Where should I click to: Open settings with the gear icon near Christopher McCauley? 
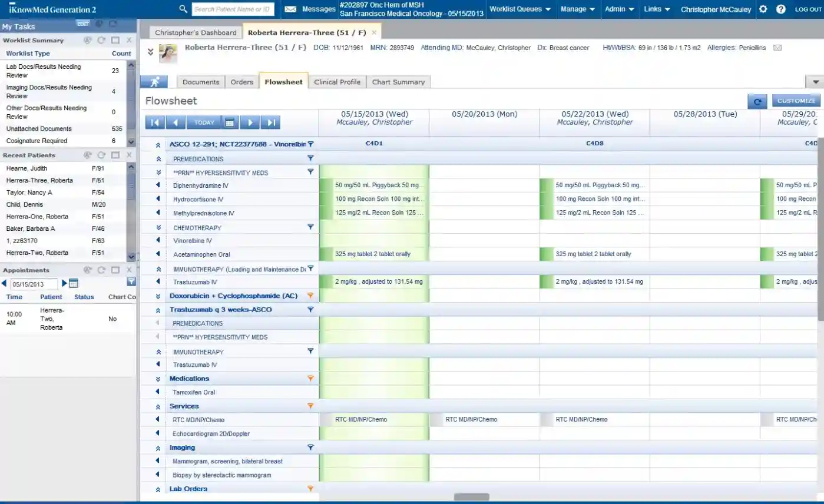click(763, 9)
